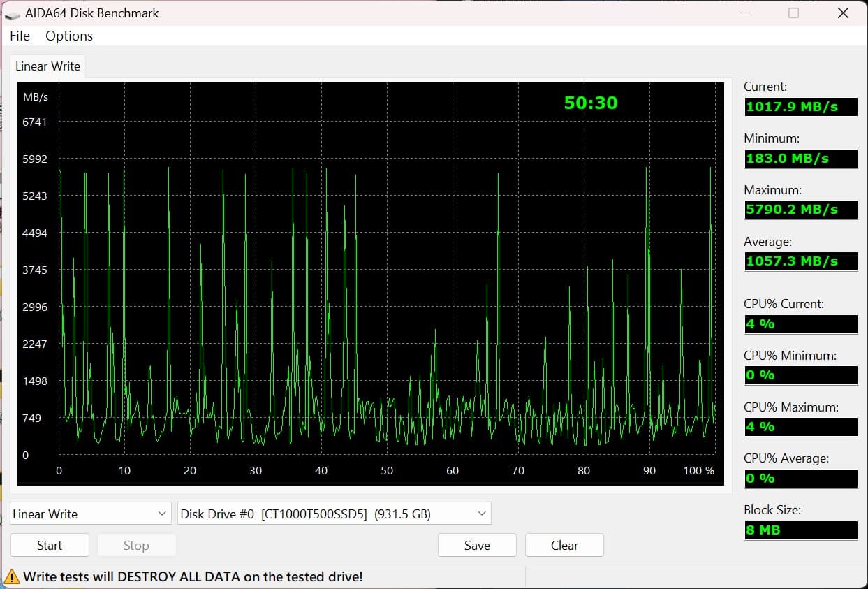This screenshot has height=589, width=868.
Task: Click the warning triangle icon in status bar
Action: pyautogui.click(x=12, y=576)
